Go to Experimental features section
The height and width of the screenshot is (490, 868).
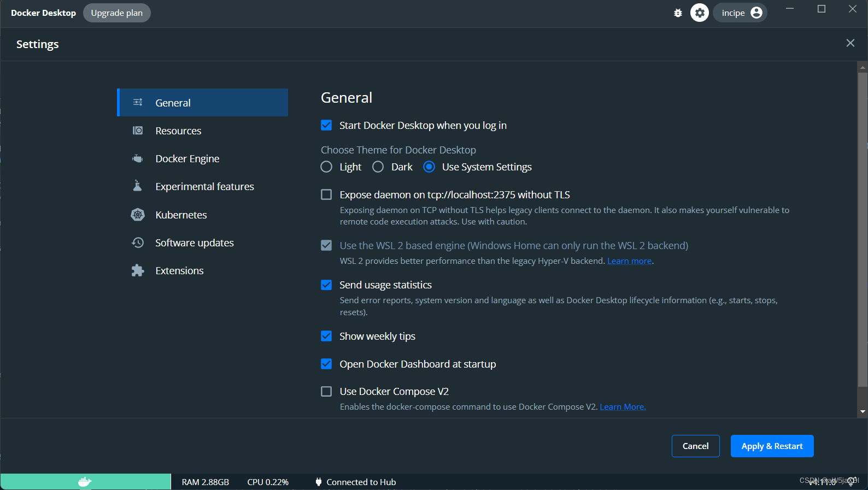pos(203,186)
